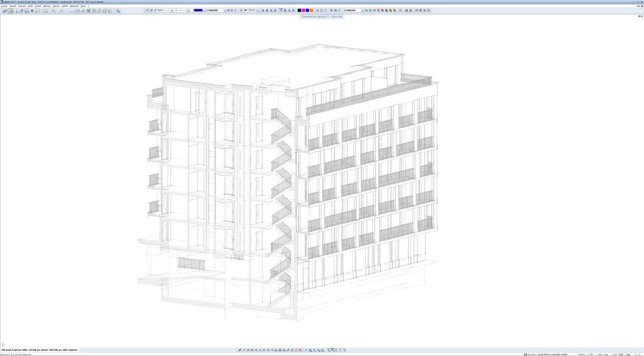Click the Undo arrow icon
Image resolution: width=644 pixels, height=356 pixels.
[53, 11]
